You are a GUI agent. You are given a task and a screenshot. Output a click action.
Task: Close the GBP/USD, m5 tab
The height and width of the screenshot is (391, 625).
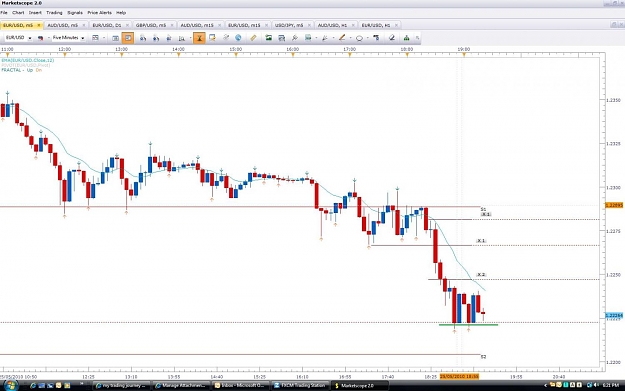click(172, 25)
